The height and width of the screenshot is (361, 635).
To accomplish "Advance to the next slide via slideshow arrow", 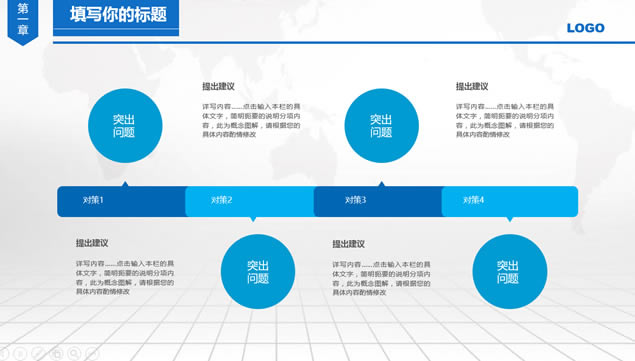I will click(20, 354).
